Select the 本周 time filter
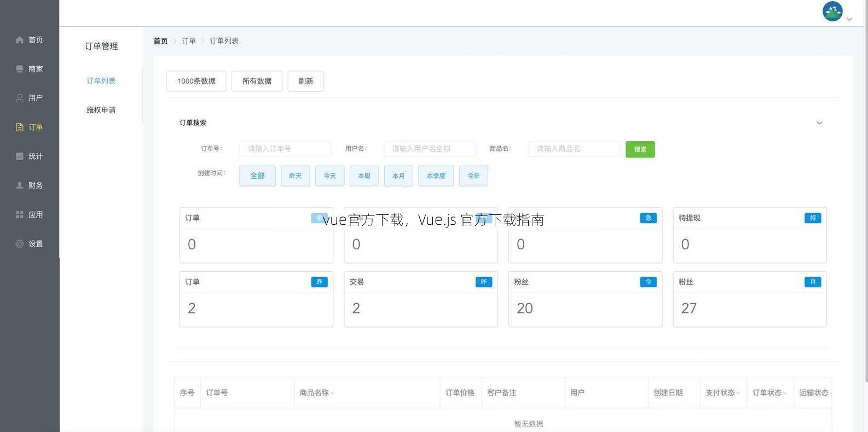This screenshot has height=432, width=868. (x=364, y=176)
